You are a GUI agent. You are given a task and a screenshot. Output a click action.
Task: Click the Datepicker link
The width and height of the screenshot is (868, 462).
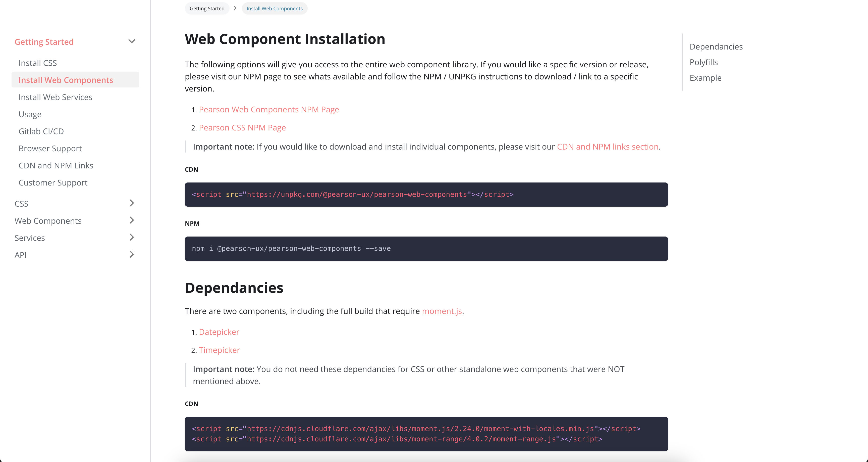(219, 332)
